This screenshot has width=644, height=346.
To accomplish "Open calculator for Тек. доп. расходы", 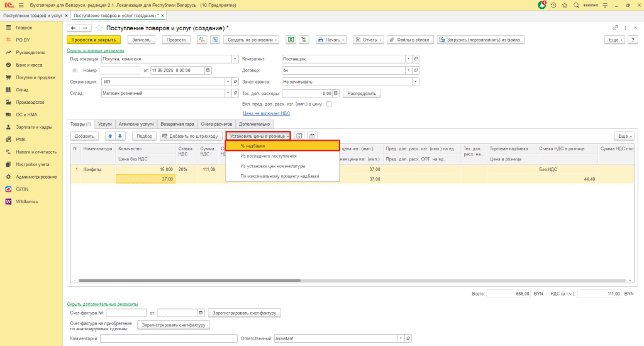I will (x=336, y=93).
